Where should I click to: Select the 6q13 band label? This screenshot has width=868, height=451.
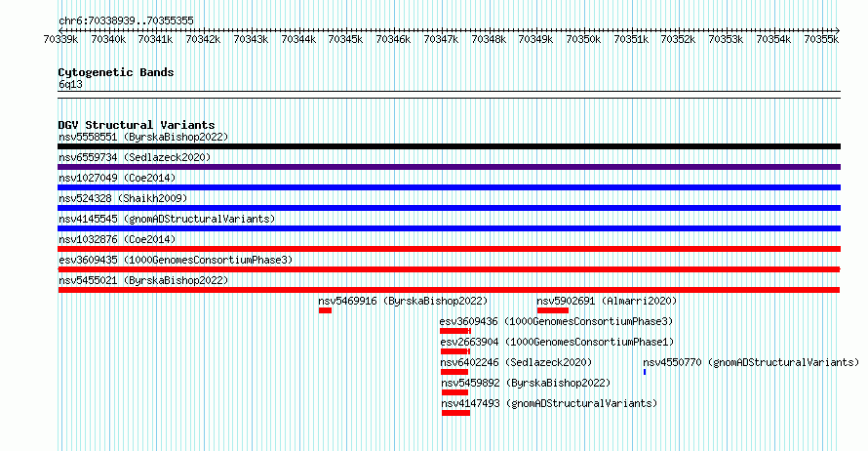tap(70, 84)
